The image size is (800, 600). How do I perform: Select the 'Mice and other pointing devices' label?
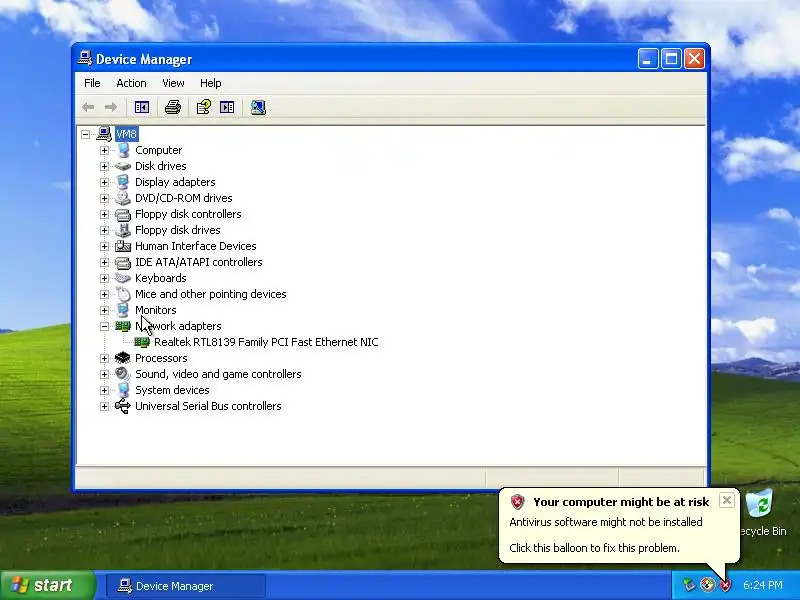click(x=211, y=294)
